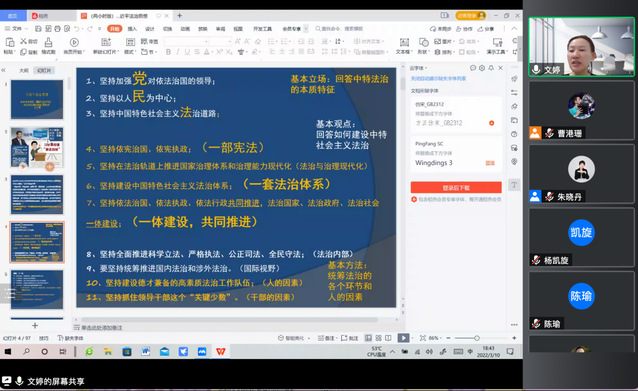638x391 pixels.
Task: Toggle the notes pane button
Action: (x=326, y=338)
